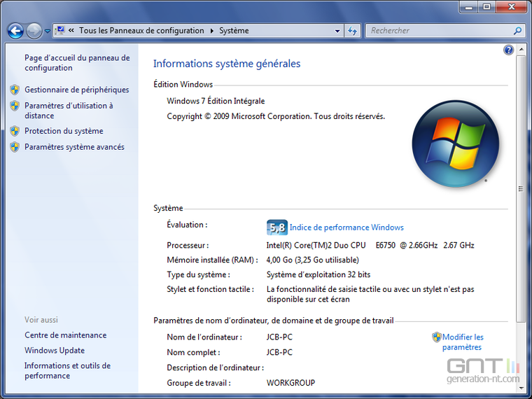532x399 pixels.
Task: Click "4,00 Go (3,25 Go utilisable)" memory value
Action: (312, 260)
